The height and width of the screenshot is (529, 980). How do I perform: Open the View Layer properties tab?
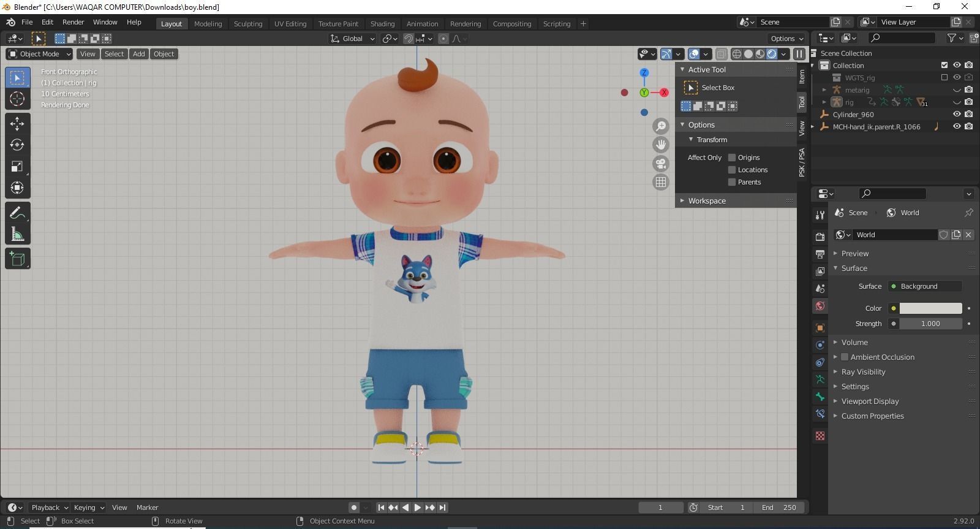820,271
